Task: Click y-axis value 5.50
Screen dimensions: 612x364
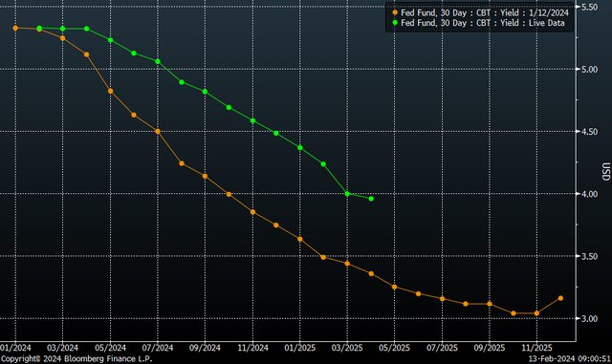Action: [x=589, y=7]
